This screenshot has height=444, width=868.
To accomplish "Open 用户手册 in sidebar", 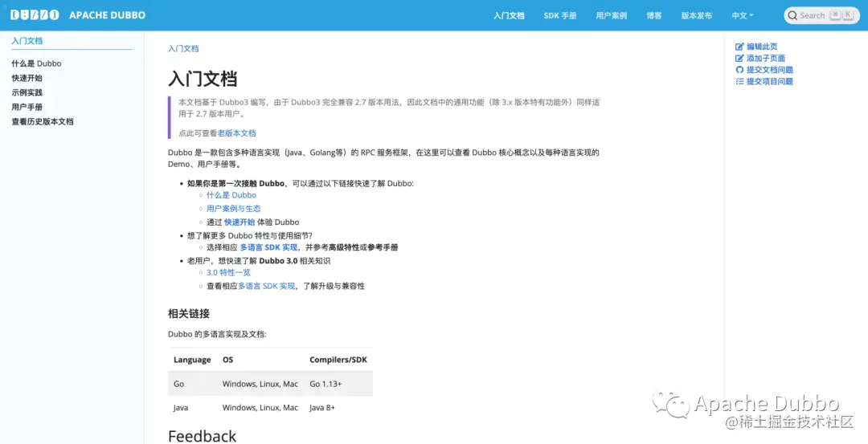I will tap(27, 107).
